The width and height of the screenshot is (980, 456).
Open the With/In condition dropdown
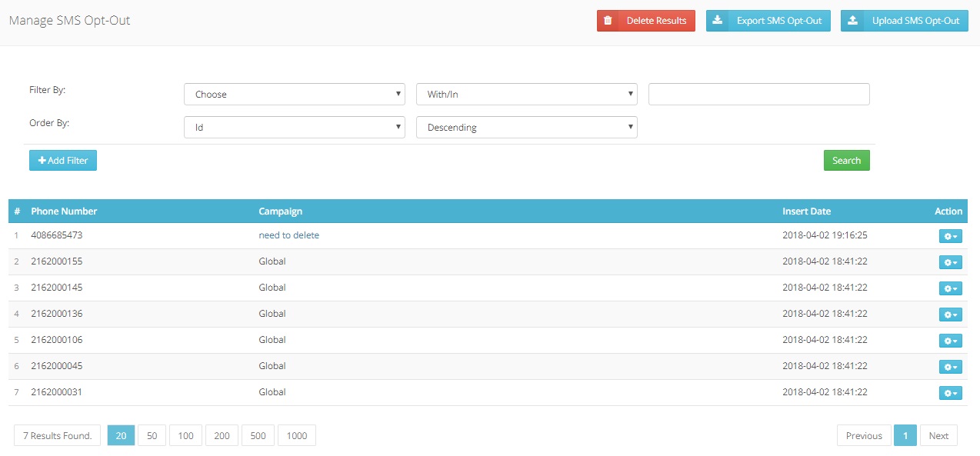527,95
